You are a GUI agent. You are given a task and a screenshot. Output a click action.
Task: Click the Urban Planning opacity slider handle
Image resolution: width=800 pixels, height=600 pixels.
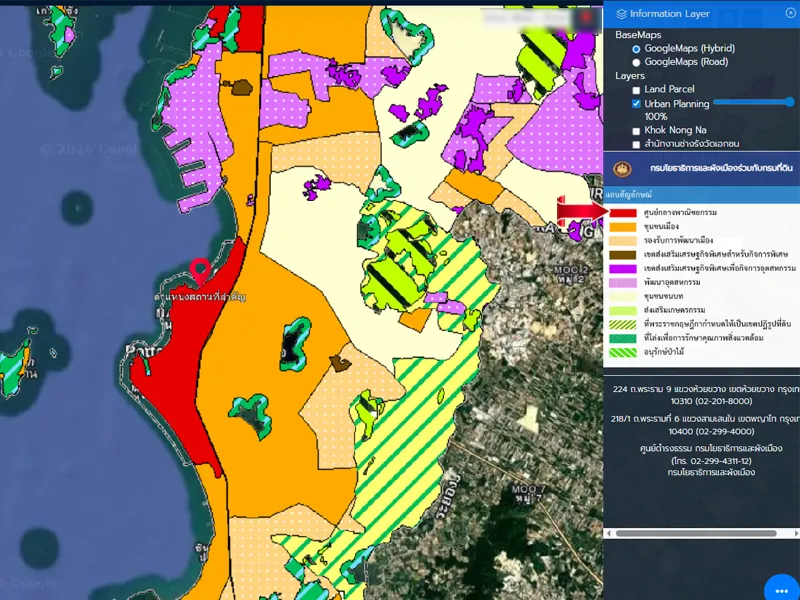point(790,102)
